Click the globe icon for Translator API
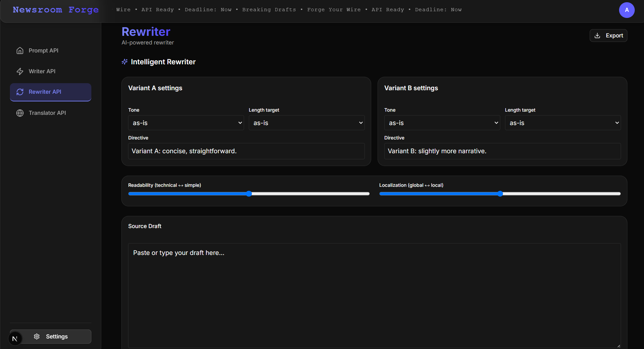 [x=20, y=113]
